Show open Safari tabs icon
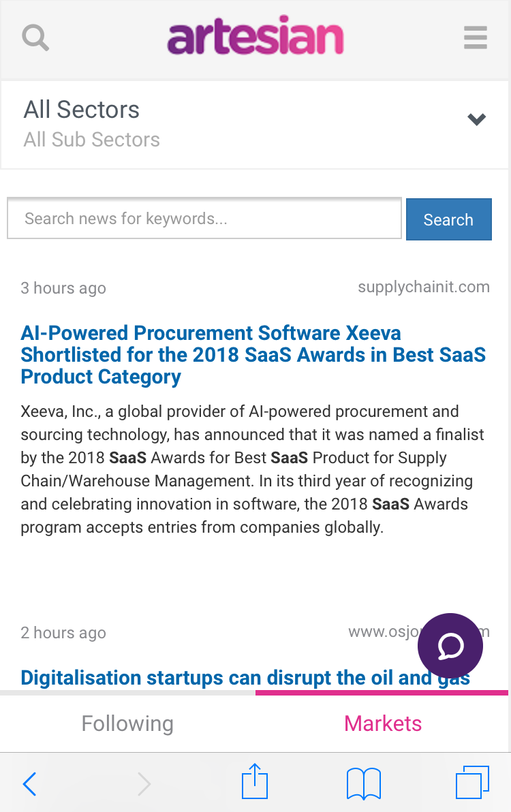Viewport: 511px width, 812px height. click(472, 783)
